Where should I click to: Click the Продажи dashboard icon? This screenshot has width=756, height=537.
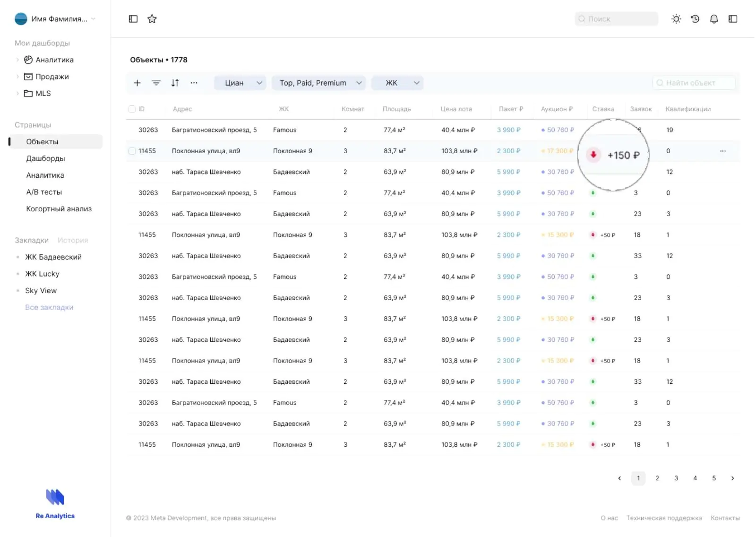(x=28, y=77)
